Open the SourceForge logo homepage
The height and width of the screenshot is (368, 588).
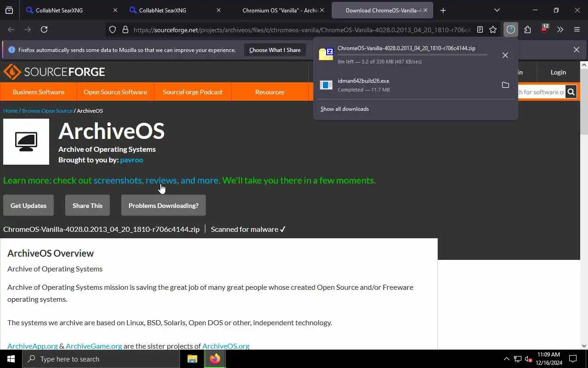tap(54, 72)
